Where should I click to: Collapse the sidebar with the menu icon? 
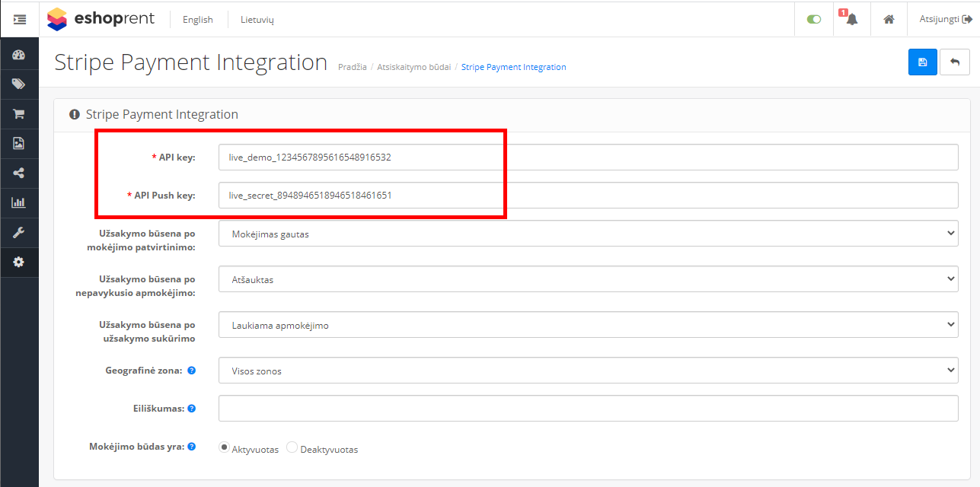[19, 20]
